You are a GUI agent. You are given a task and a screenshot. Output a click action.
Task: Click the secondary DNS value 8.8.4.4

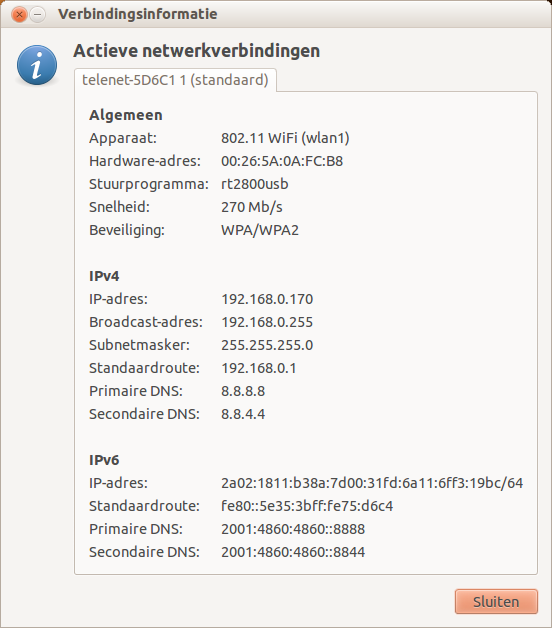pos(243,414)
